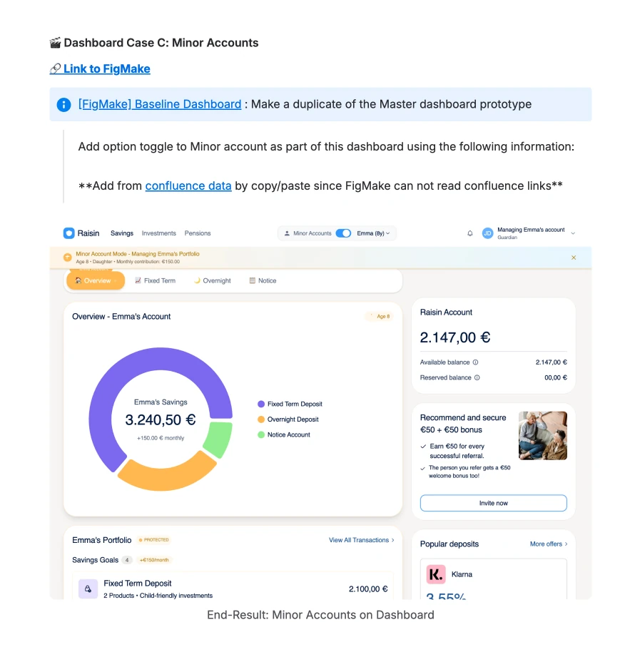Screen dimensions: 630x672
Task: Dismiss the Minor Account Mode banner
Action: [574, 258]
